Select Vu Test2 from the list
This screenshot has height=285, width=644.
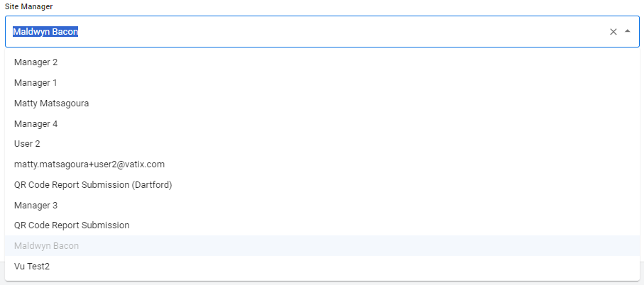[x=32, y=267]
